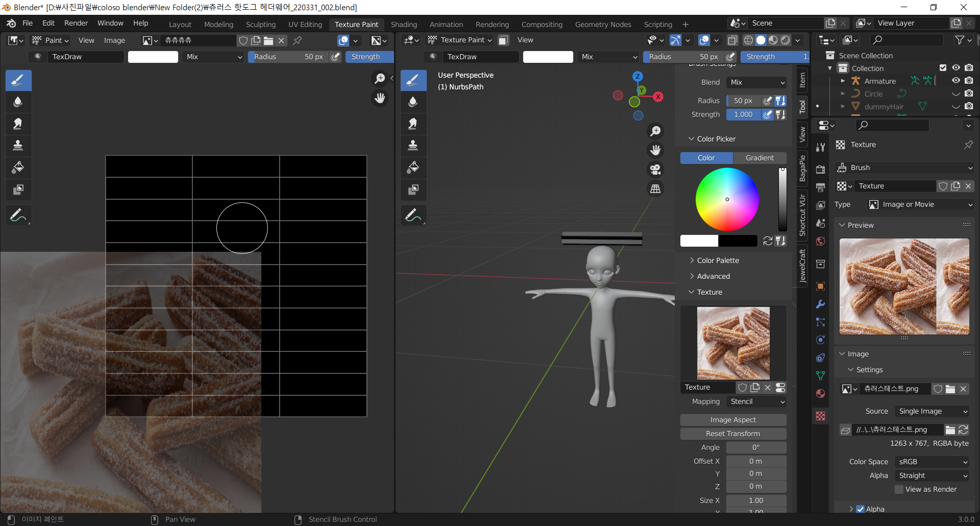
Task: Select the Fill tool in 3D viewport toolbar
Action: 413,168
